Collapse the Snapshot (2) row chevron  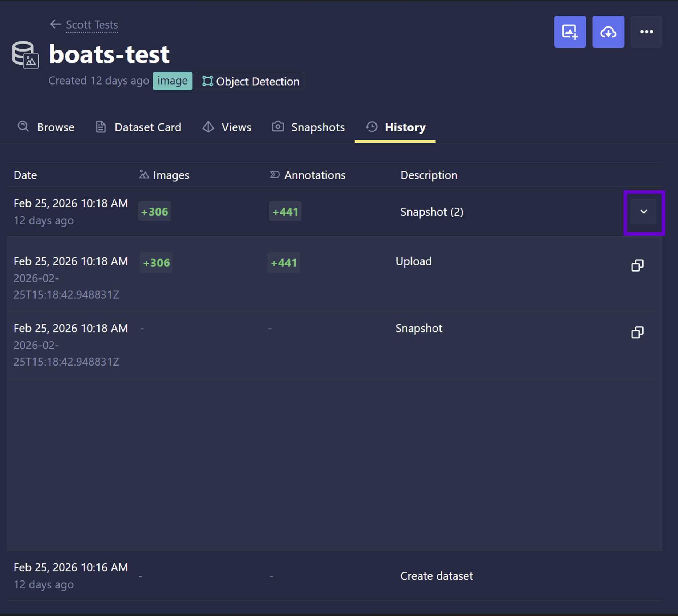[x=644, y=212]
